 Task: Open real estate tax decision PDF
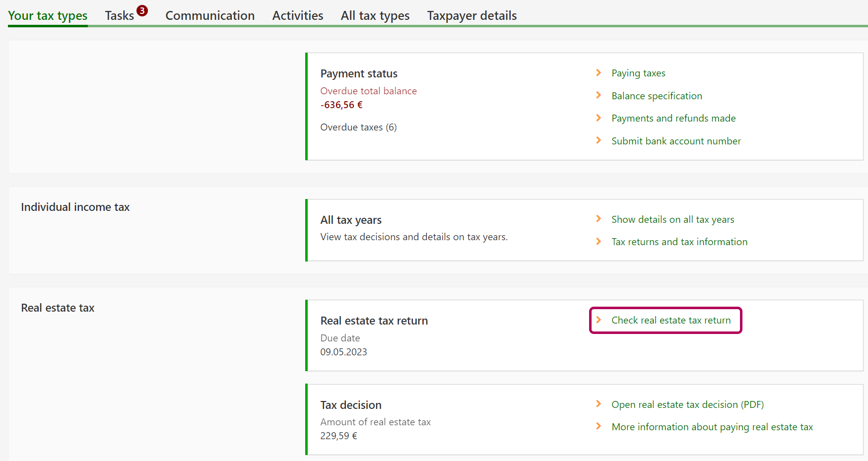[x=687, y=404]
